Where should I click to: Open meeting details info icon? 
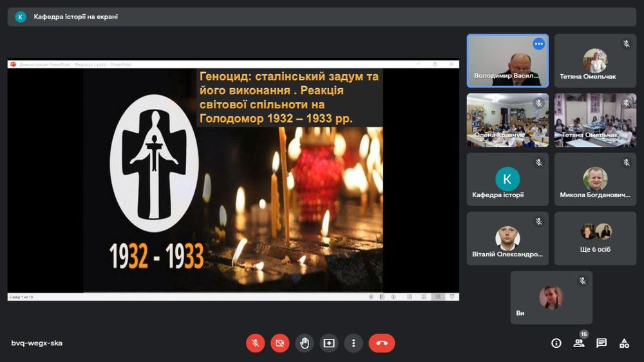tap(556, 343)
